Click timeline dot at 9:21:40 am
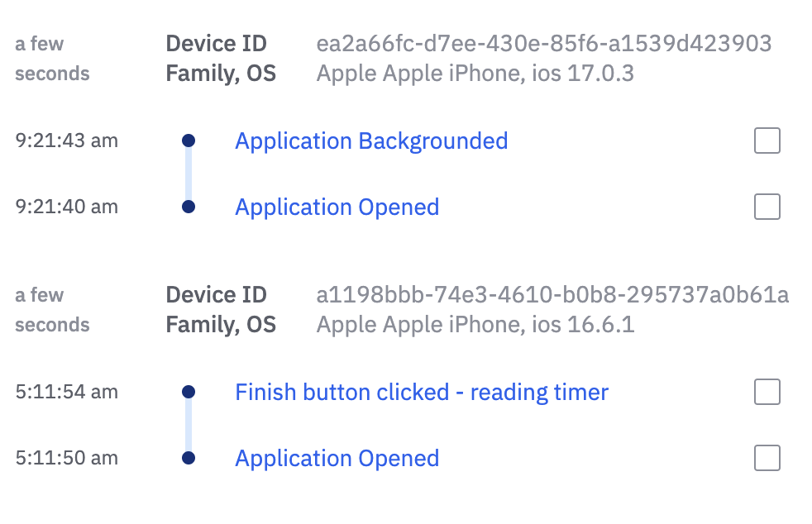The height and width of the screenshot is (524, 812). (189, 207)
